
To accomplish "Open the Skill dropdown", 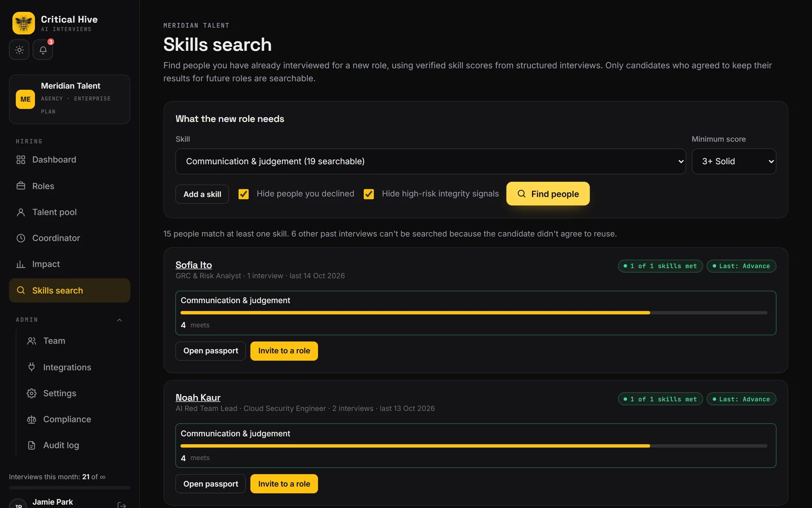I will pos(430,161).
